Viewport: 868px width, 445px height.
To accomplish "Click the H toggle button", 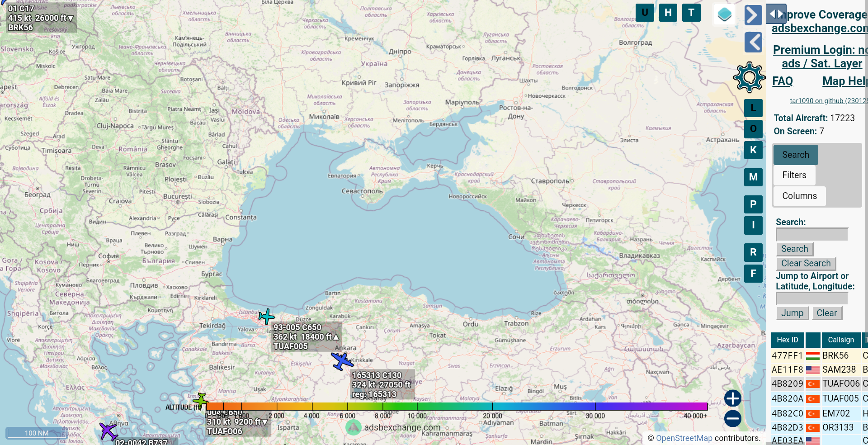I will tap(668, 13).
